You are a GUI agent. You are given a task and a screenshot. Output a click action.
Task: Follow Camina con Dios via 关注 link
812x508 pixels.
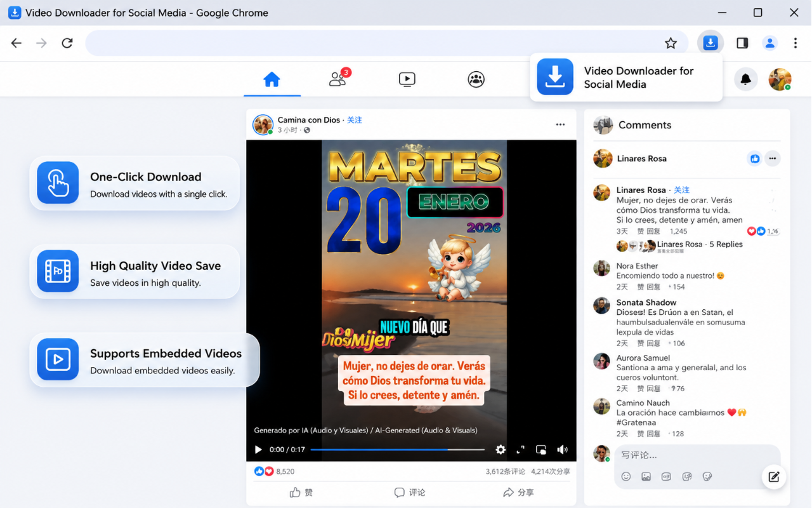pos(355,120)
